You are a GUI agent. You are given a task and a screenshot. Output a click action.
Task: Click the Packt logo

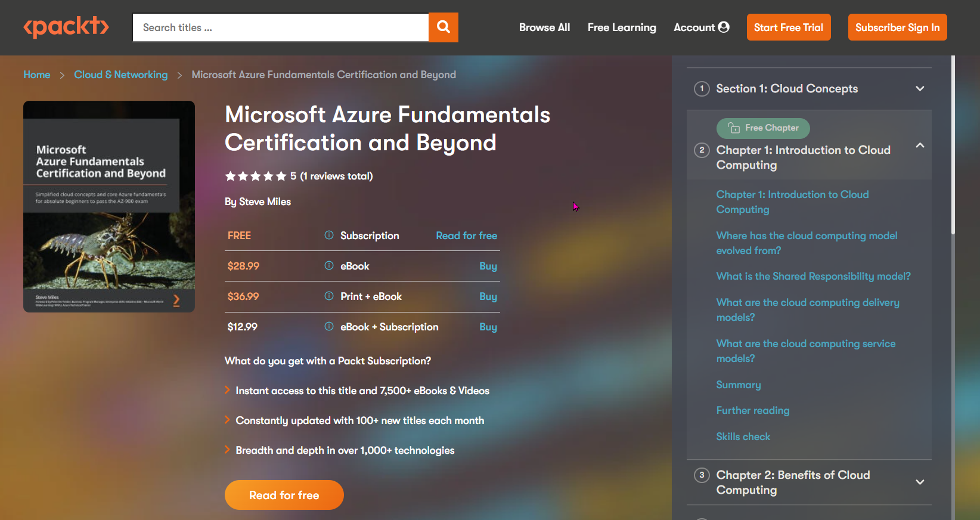tap(66, 27)
